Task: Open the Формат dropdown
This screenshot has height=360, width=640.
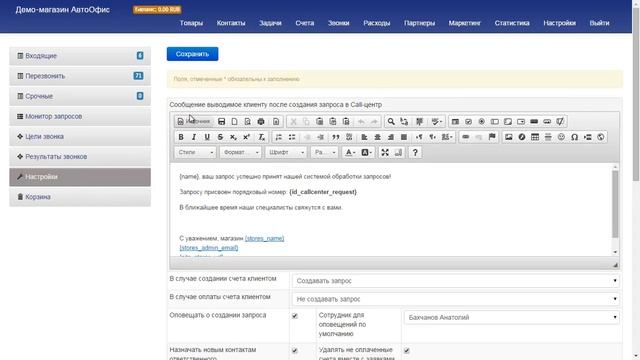Action: pyautogui.click(x=241, y=153)
